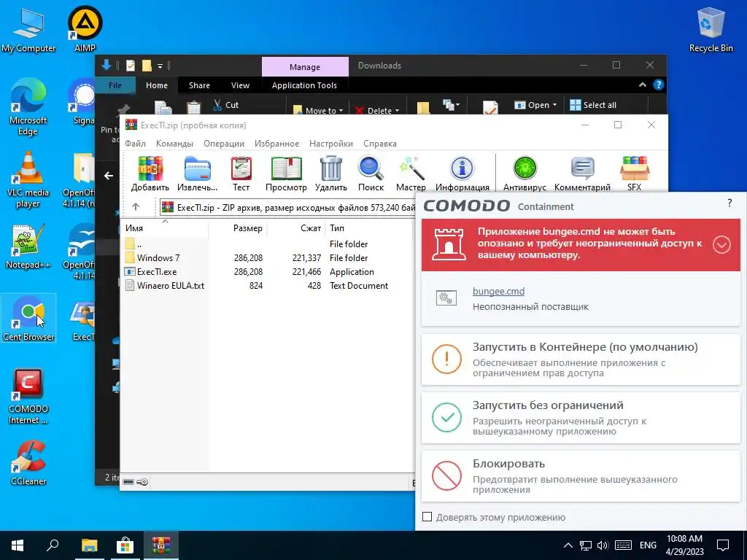Open CCleaner desktop icon
Viewport: 747px width, 560px height.
[x=28, y=463]
